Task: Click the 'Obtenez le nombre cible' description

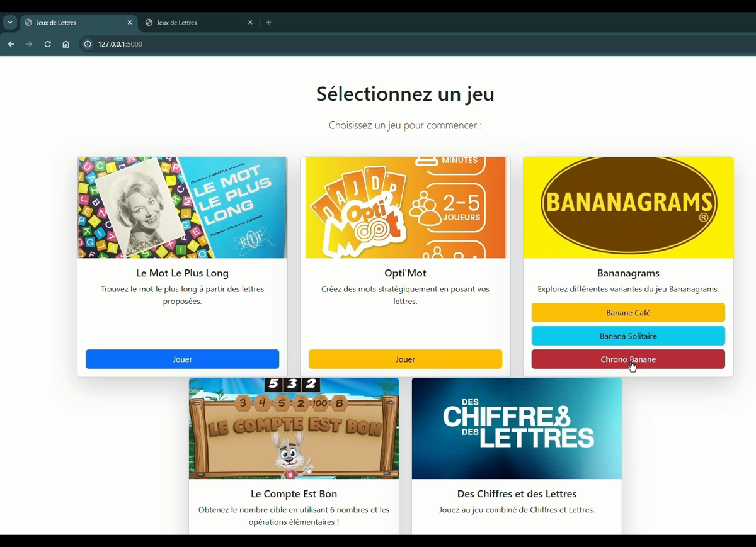Action: coord(294,516)
